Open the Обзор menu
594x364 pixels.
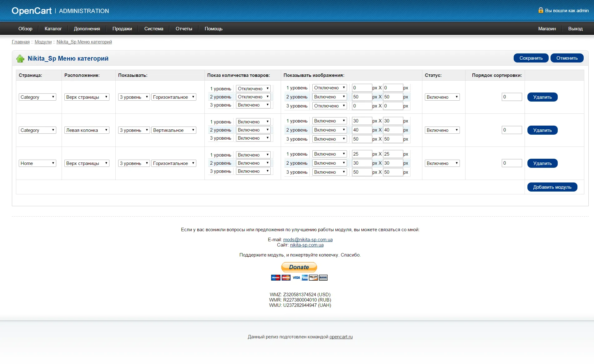coord(25,29)
